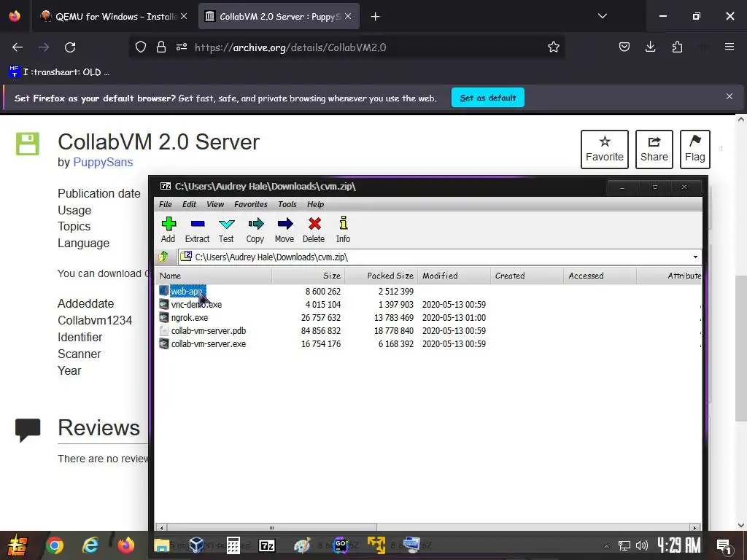
Task: Click the right arrow of 7-Zip horizontal scrollbar
Action: click(x=694, y=528)
